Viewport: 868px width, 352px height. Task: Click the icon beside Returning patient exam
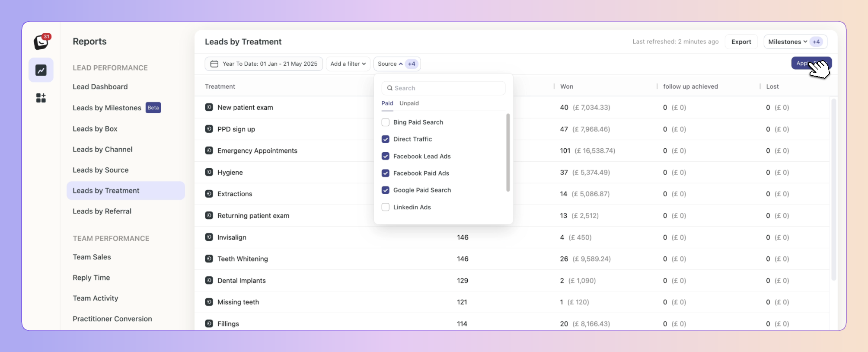tap(209, 215)
